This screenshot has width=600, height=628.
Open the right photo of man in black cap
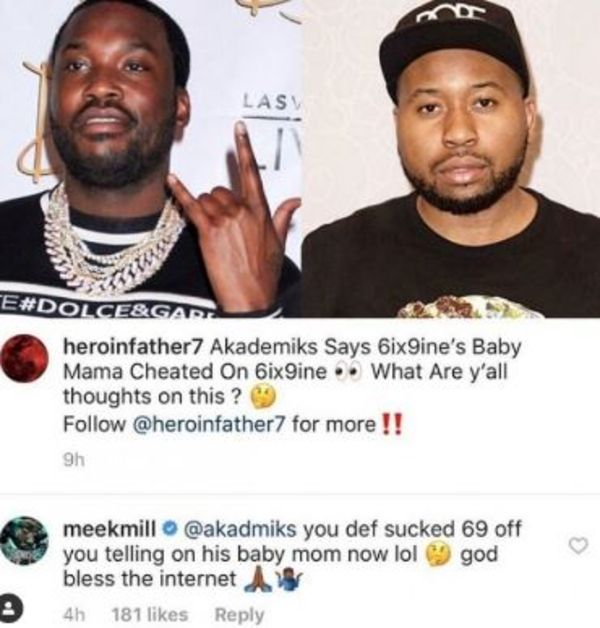coord(451,158)
